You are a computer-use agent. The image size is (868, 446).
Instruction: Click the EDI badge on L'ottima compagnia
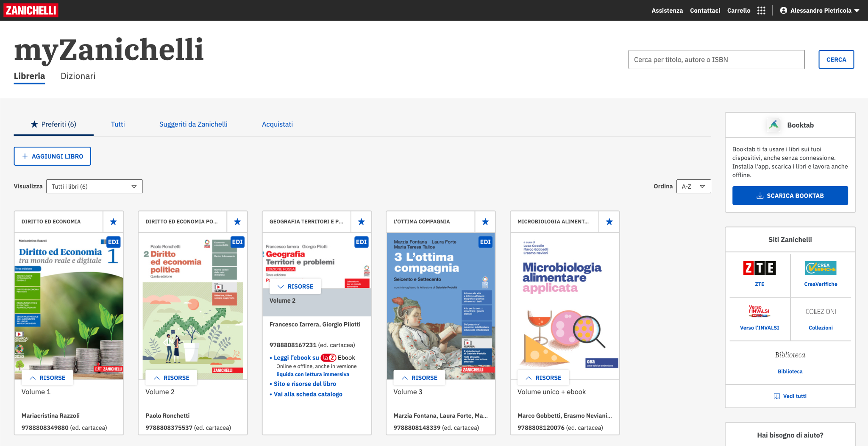(485, 242)
